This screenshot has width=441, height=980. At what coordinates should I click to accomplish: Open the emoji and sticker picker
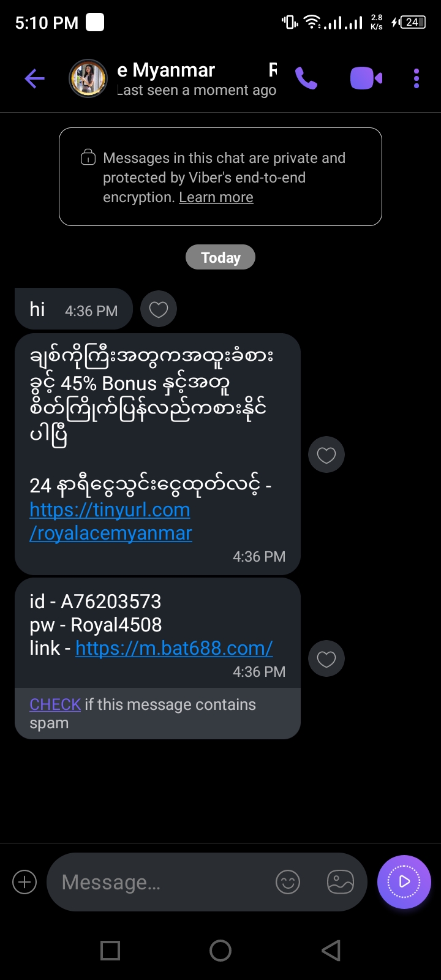pyautogui.click(x=288, y=882)
